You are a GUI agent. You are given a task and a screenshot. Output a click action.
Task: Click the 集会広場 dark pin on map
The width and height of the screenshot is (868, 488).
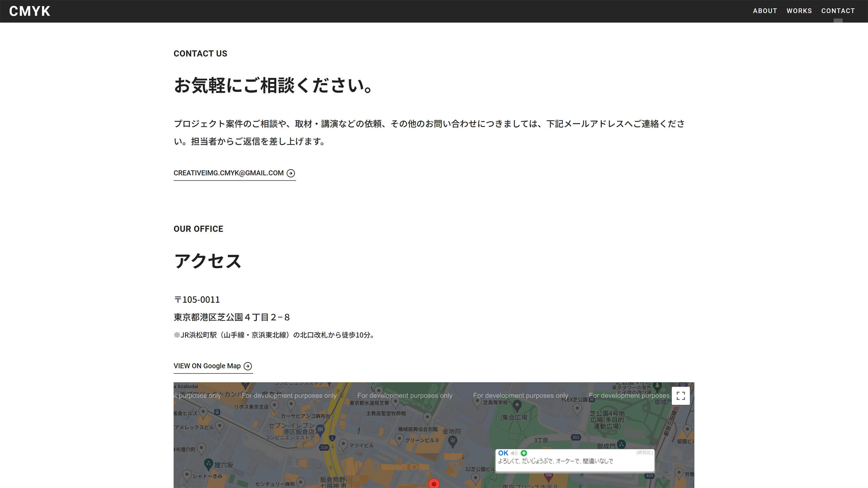517,405
